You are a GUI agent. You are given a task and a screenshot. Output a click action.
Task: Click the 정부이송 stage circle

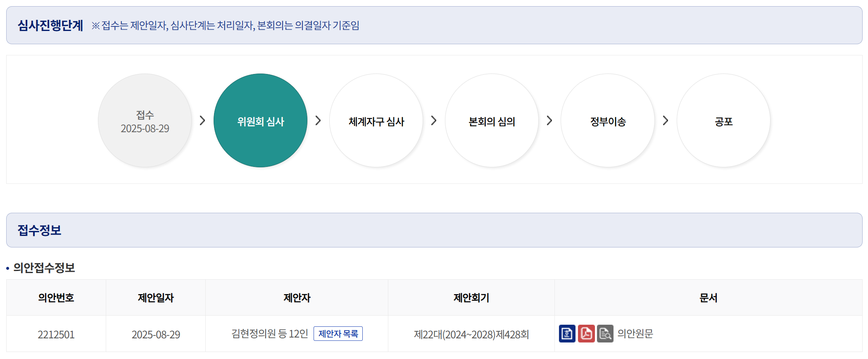608,121
